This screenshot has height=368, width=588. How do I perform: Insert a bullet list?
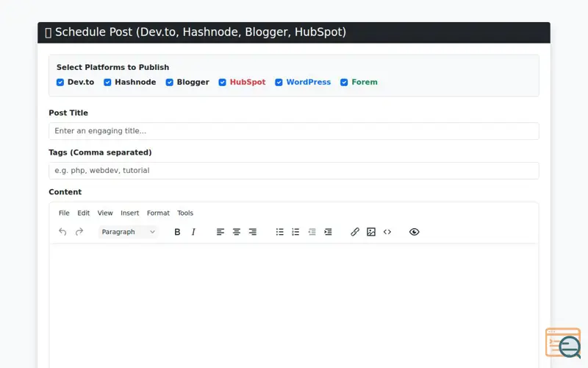pyautogui.click(x=280, y=232)
